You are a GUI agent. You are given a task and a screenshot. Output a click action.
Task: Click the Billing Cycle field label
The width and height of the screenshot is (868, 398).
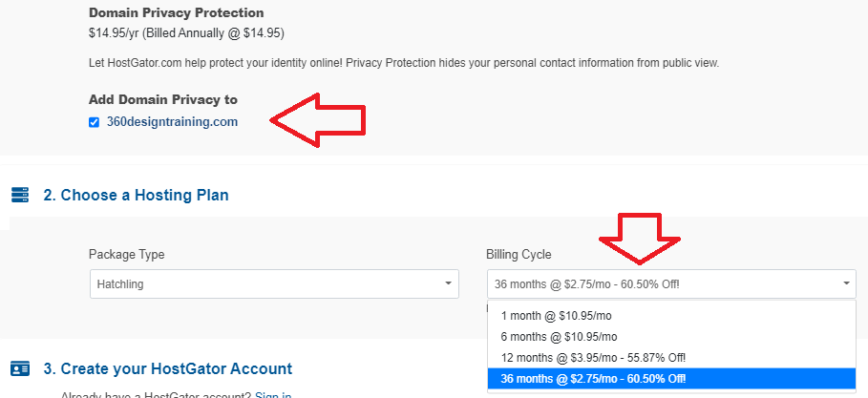519,255
